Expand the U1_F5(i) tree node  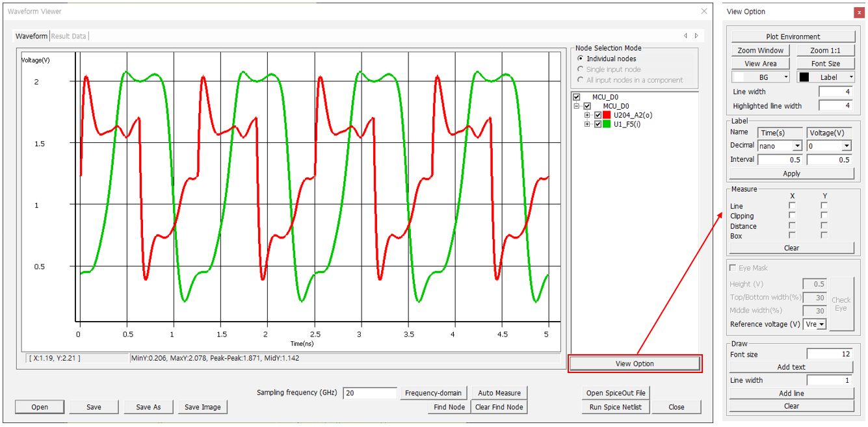(x=588, y=124)
